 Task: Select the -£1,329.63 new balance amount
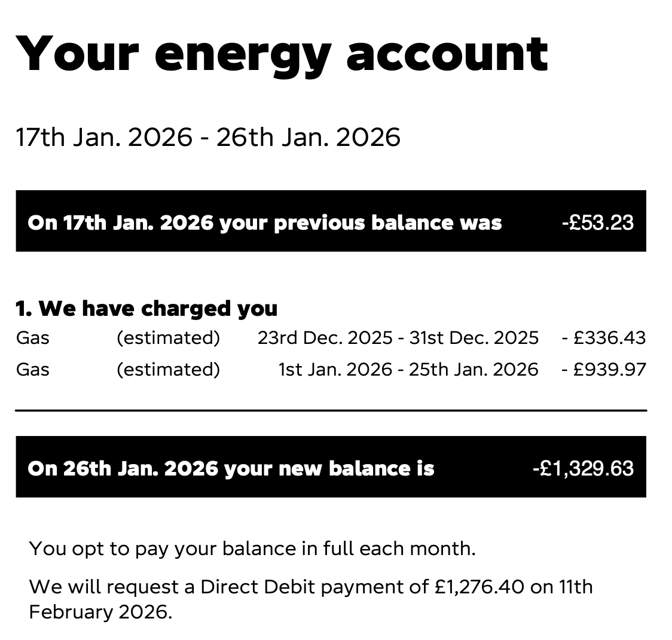pyautogui.click(x=583, y=468)
